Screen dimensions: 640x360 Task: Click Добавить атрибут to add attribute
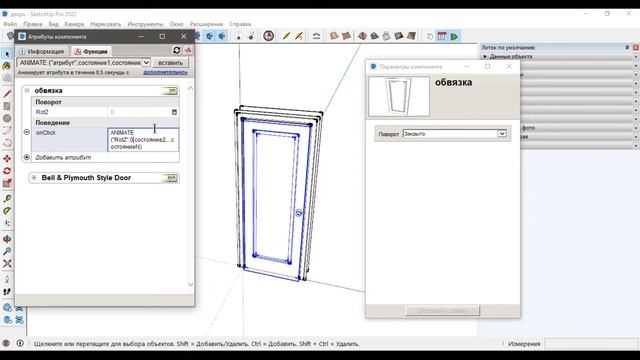(x=63, y=157)
